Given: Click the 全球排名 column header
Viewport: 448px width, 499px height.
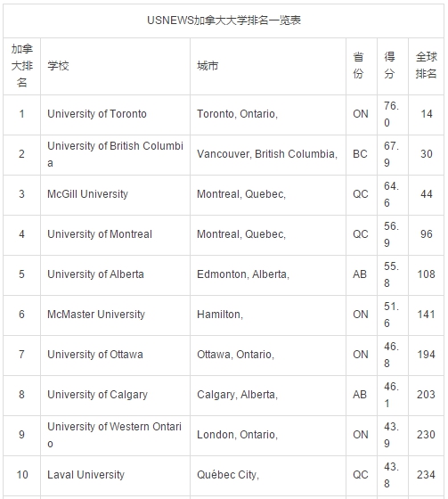Looking at the screenshot, I should click(x=426, y=66).
